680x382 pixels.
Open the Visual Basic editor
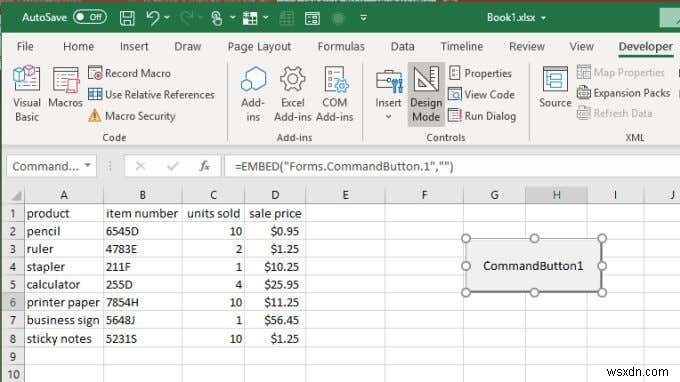[x=26, y=93]
